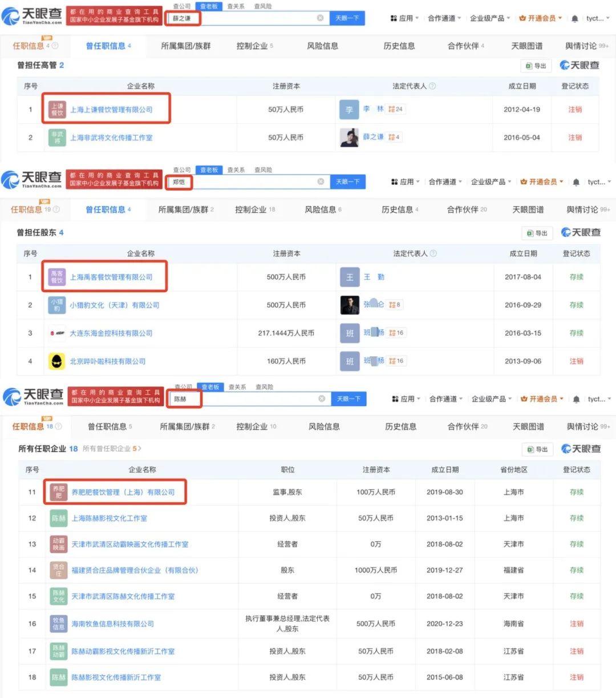Click 天眼一下 button beside the 郑恺 search
Viewport: 616px width, 698px height.
point(347,181)
